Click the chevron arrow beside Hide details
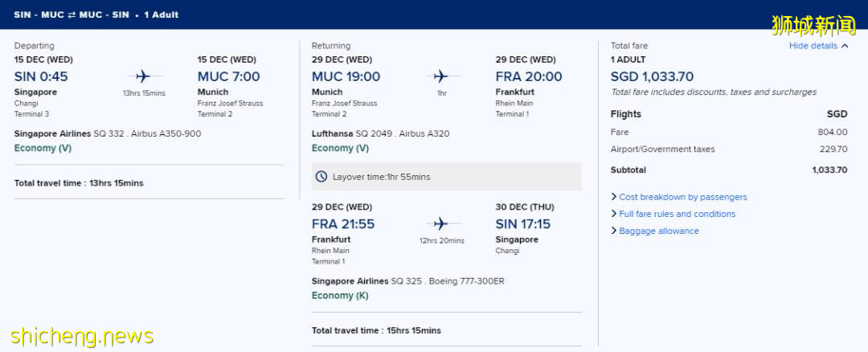This screenshot has height=352, width=868. click(x=845, y=46)
